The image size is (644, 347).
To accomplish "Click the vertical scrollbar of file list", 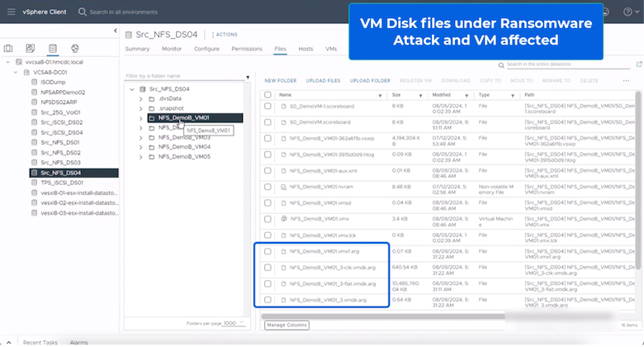I will click(x=638, y=180).
